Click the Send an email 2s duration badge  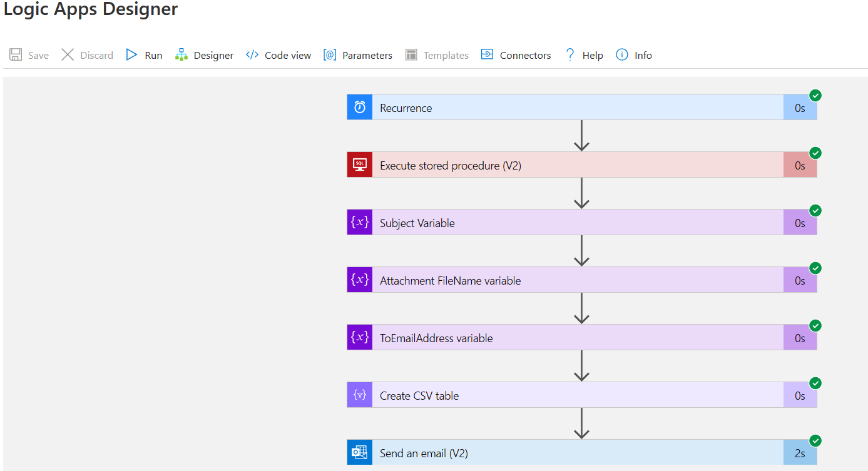tap(800, 453)
